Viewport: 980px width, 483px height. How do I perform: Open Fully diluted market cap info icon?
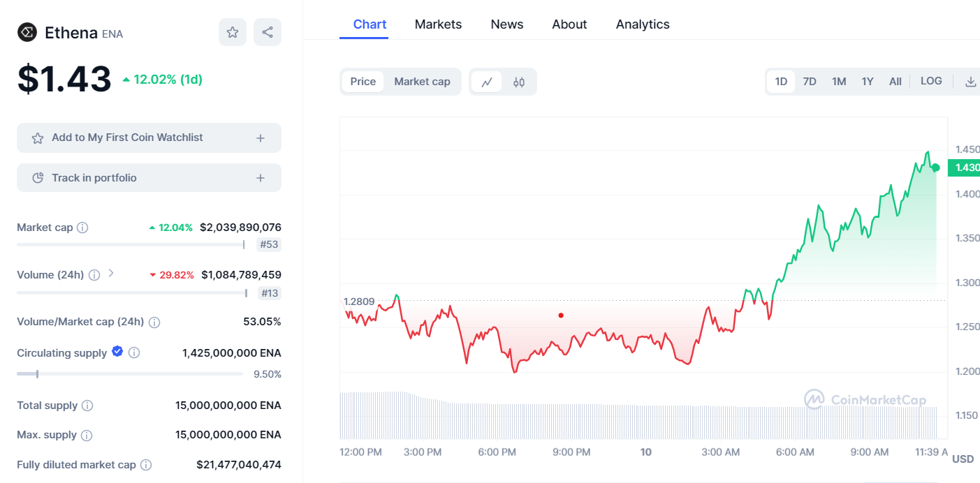[146, 465]
